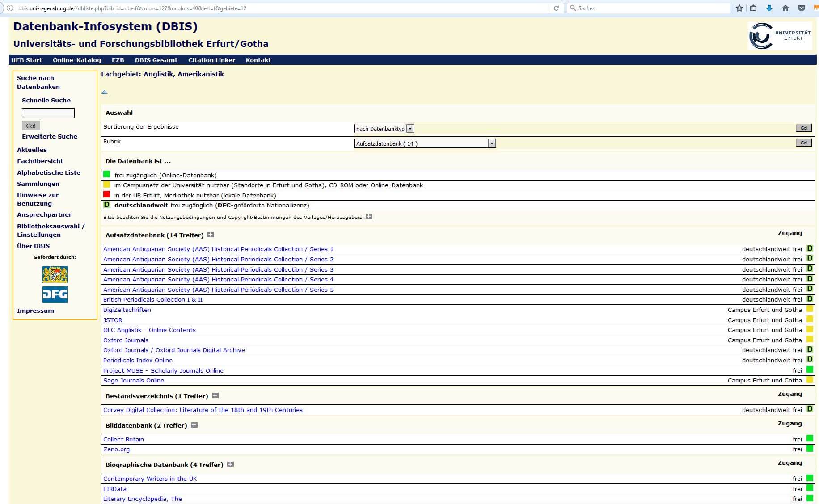Open Sammlungen in sidebar
Image resolution: width=819 pixels, height=504 pixels.
pyautogui.click(x=38, y=184)
